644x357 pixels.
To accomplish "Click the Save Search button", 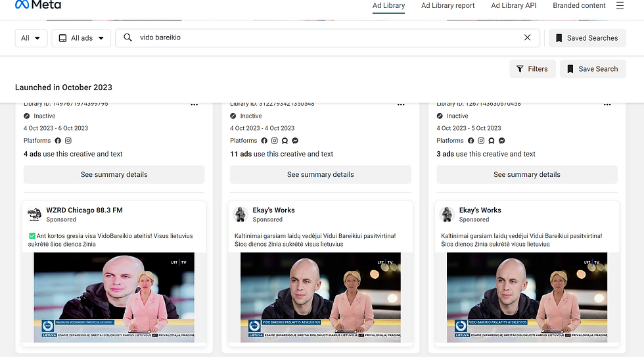I will [593, 69].
